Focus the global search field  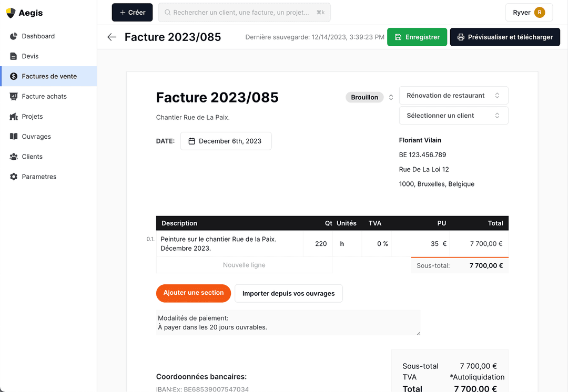point(244,12)
